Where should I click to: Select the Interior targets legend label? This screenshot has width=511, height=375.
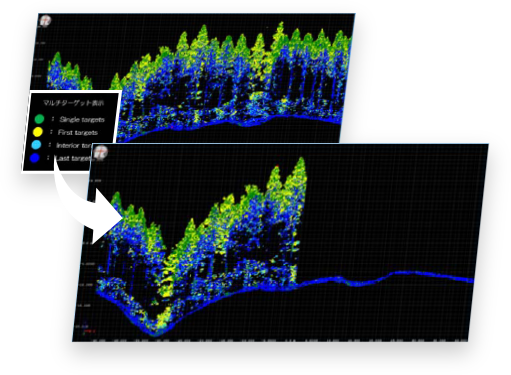(74, 145)
